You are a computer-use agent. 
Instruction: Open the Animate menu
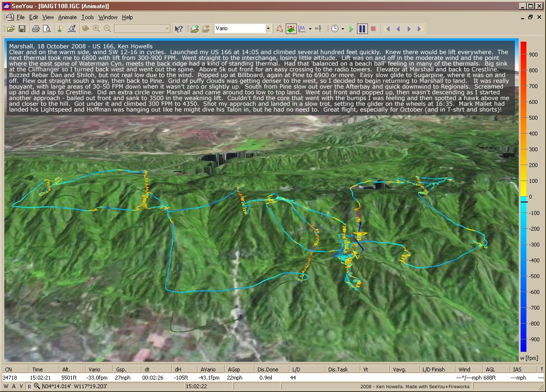tap(67, 17)
